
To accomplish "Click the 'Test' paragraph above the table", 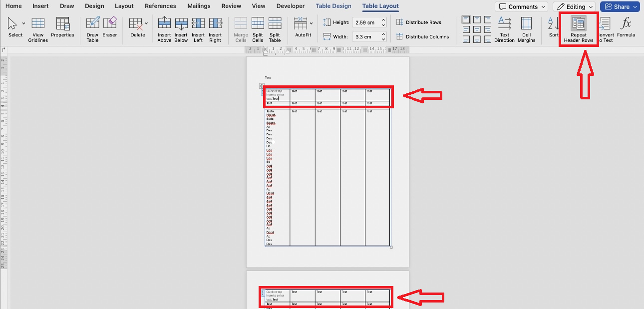I will tap(268, 78).
